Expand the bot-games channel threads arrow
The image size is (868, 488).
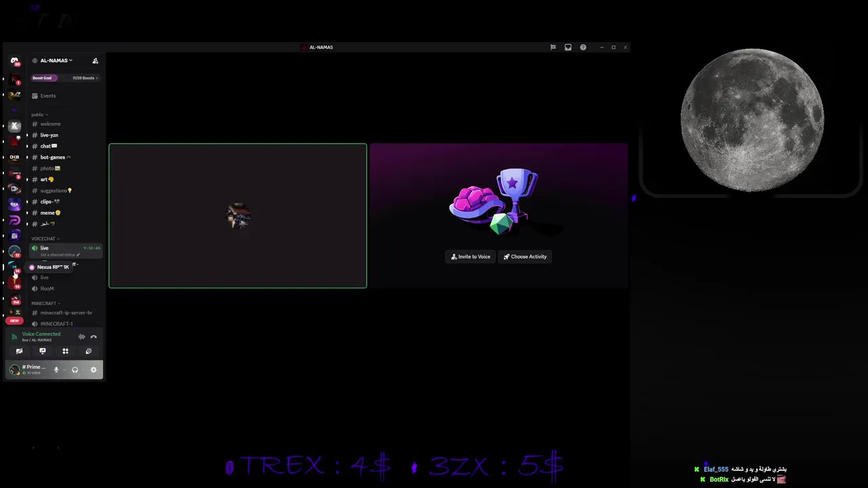click(x=27, y=157)
